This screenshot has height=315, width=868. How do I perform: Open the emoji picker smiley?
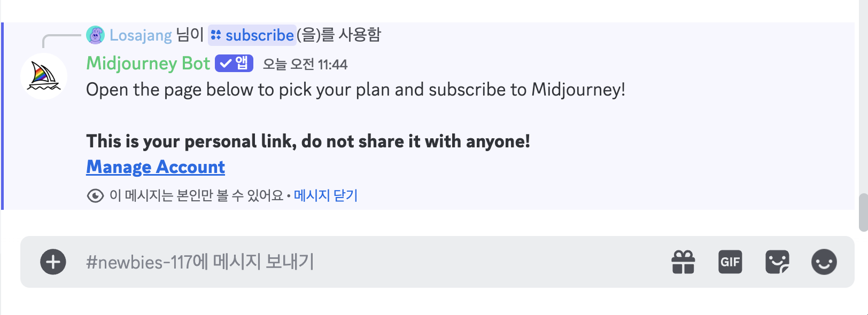pyautogui.click(x=824, y=262)
